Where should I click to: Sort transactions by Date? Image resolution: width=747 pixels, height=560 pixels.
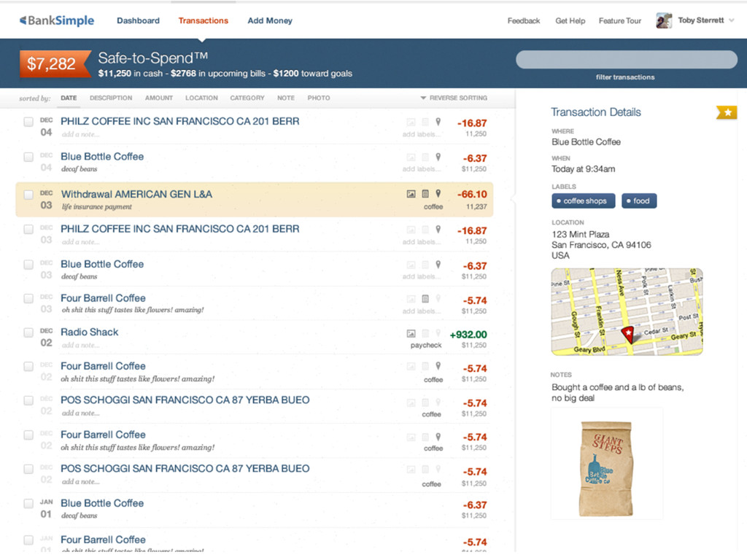69,98
